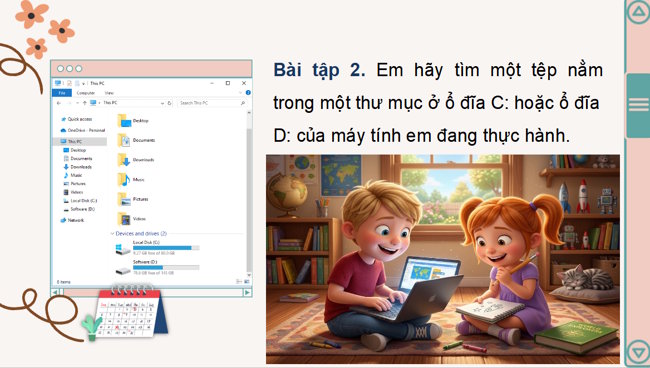Open recent locations dropdown beside forward arrow

[78, 103]
